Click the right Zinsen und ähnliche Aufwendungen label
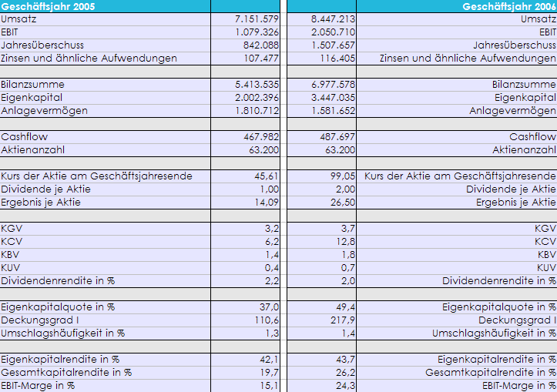 click(468, 59)
